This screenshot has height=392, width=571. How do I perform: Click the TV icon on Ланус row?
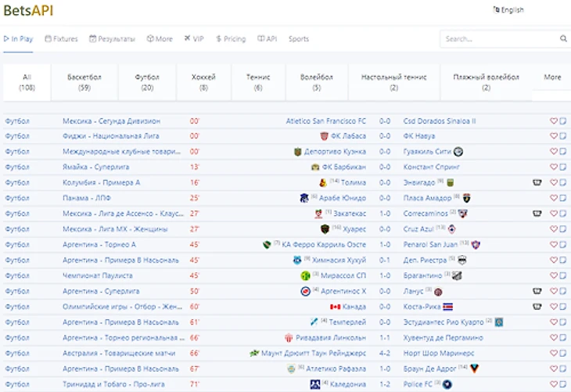(537, 291)
